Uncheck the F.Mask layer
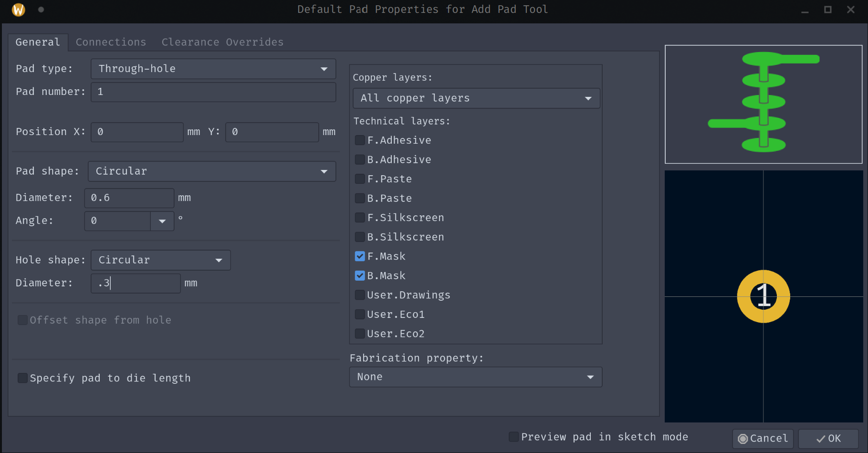The image size is (868, 453). (x=360, y=256)
